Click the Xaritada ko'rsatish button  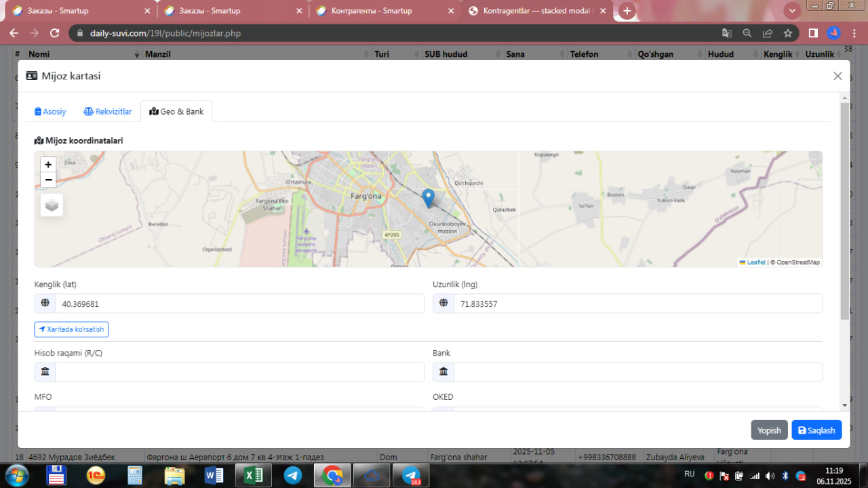coord(71,329)
